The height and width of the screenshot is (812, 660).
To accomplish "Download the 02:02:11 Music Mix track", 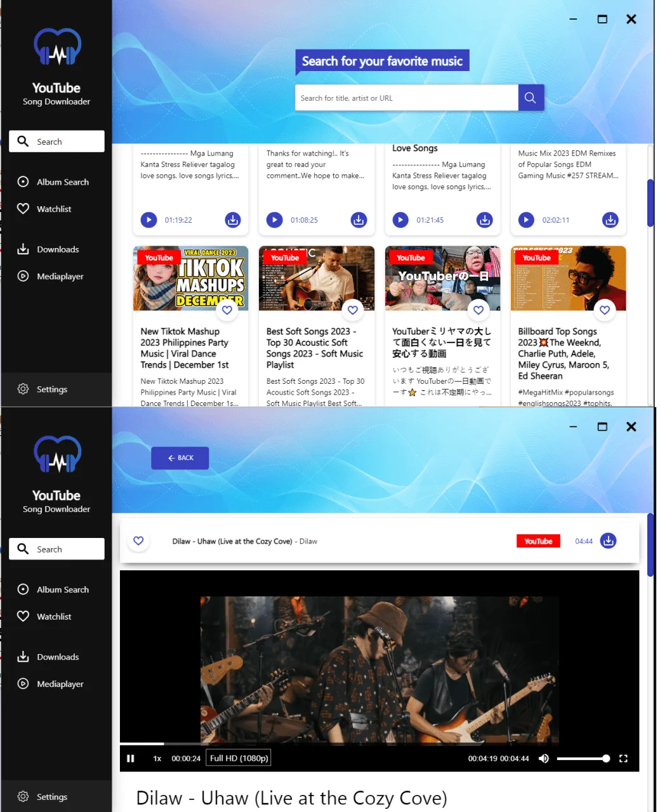I will (610, 220).
